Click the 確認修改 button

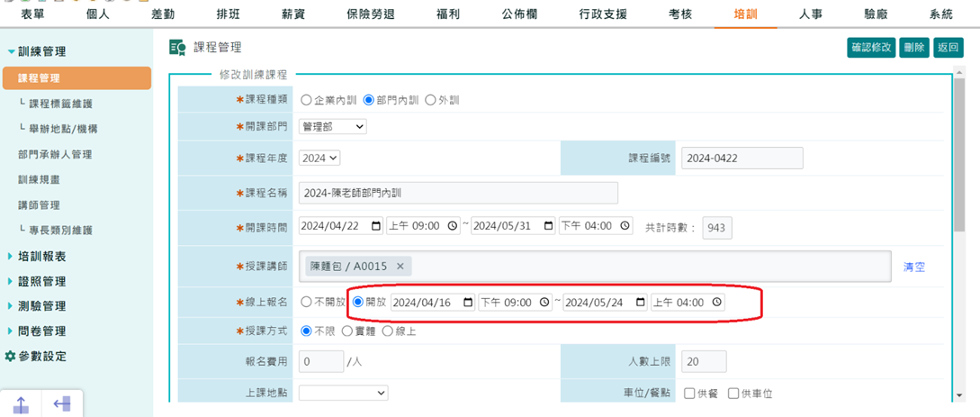click(872, 48)
